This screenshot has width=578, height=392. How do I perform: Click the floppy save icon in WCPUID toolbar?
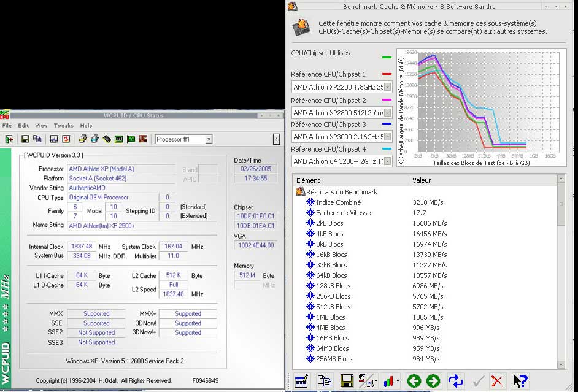point(25,139)
